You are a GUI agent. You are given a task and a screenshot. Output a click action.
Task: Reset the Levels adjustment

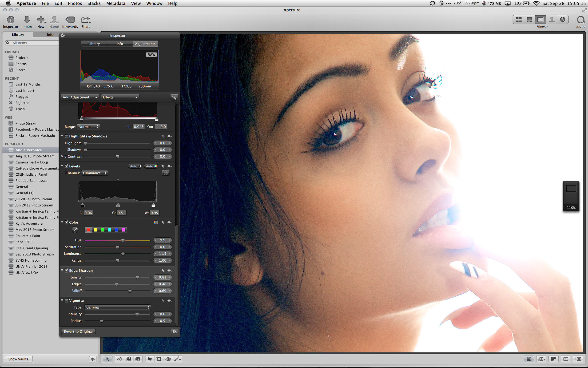(x=163, y=166)
